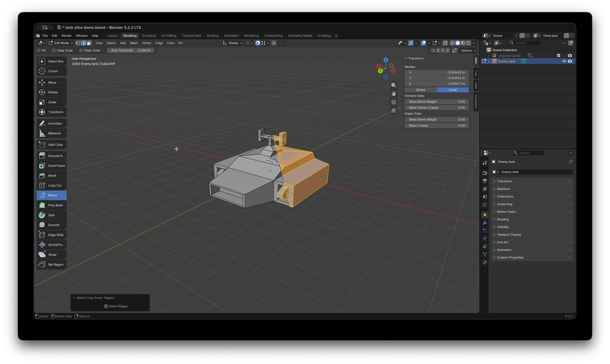Select the Edge Slide tool

52,235
